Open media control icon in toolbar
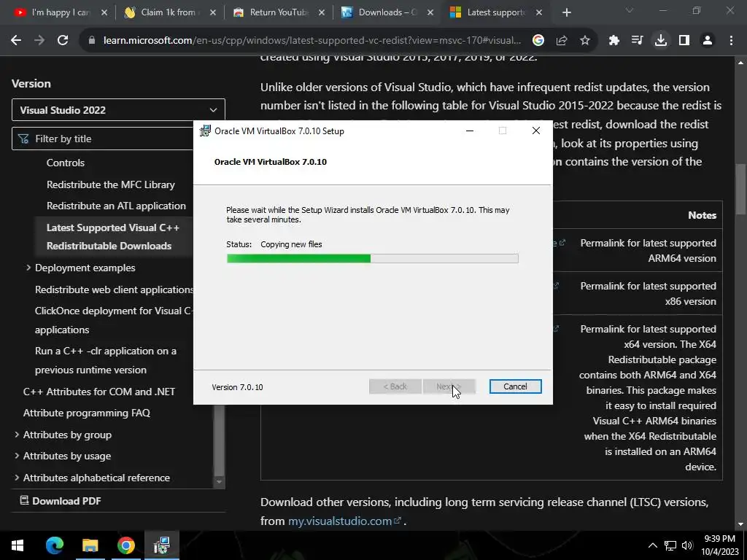The image size is (747, 560). (638, 41)
